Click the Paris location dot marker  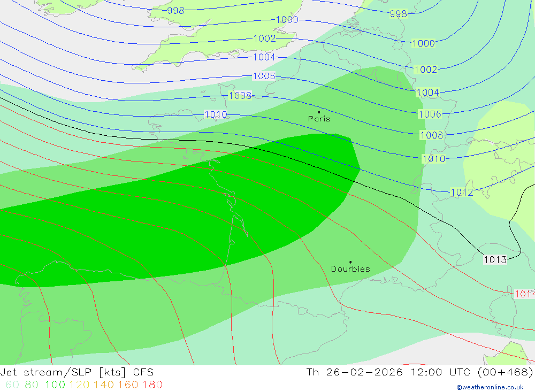point(319,112)
